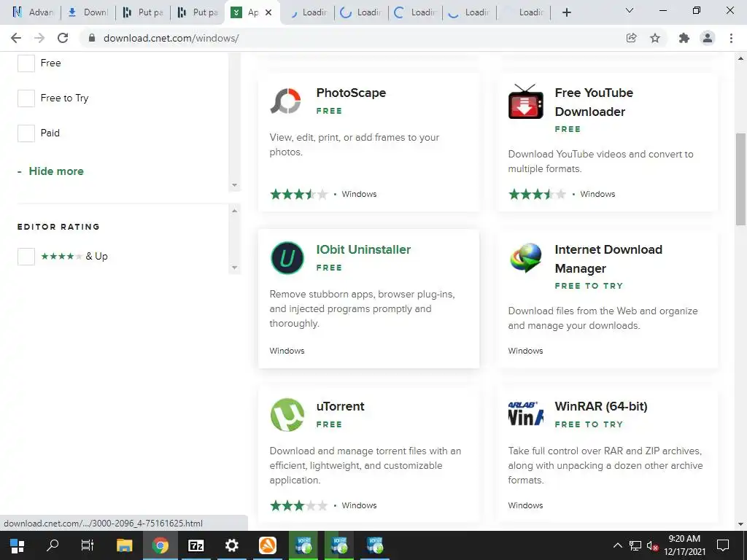Click the price filter list down arrow

234,184
